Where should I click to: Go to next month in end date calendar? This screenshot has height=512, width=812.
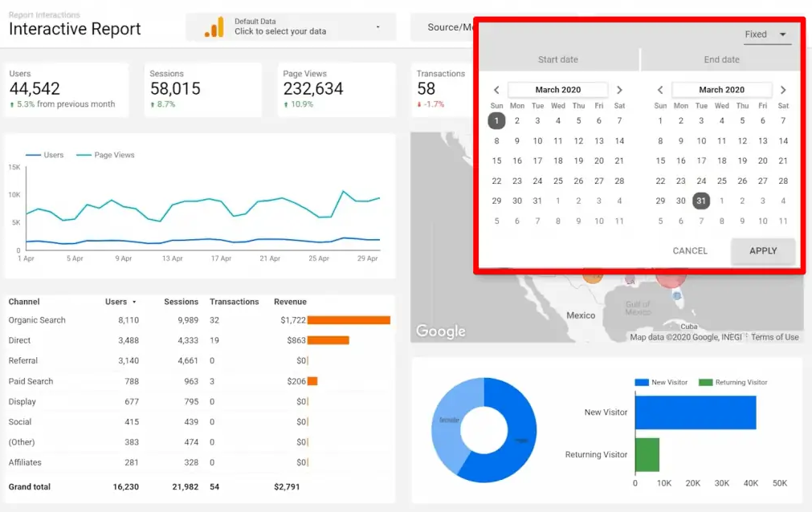783,90
